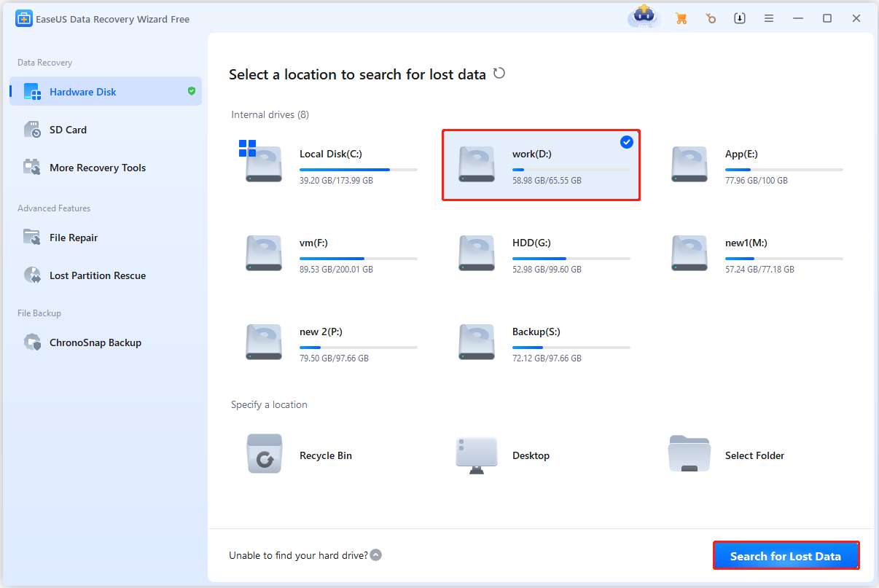
Task: Click the Desktop location icon
Action: pyautogui.click(x=477, y=455)
